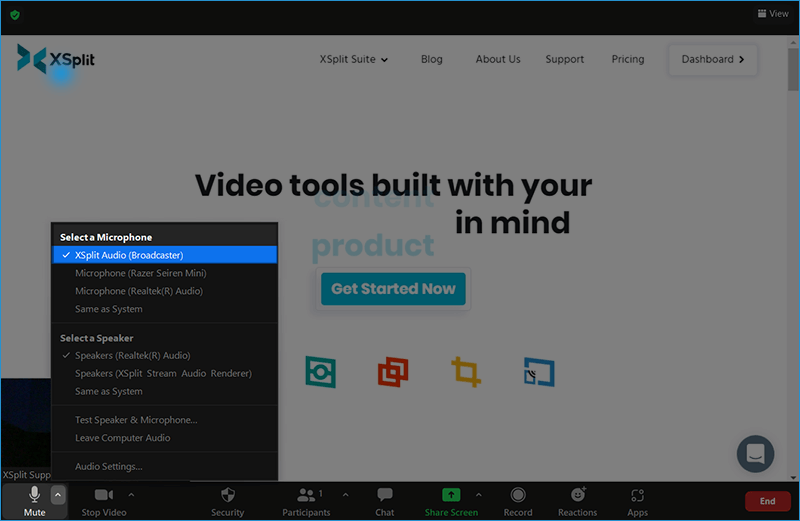Click the red End meeting button
Screen dimensions: 800x521
[767, 501]
